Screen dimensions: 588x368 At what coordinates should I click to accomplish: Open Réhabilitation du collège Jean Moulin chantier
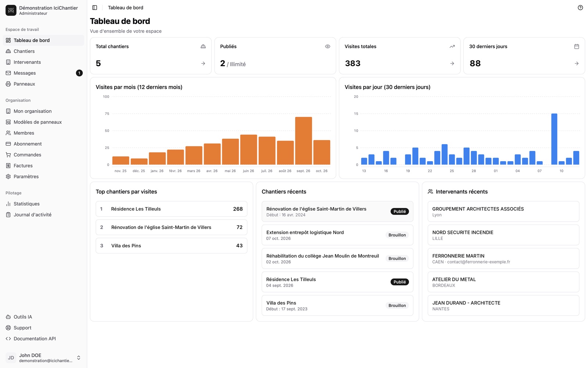(337, 259)
